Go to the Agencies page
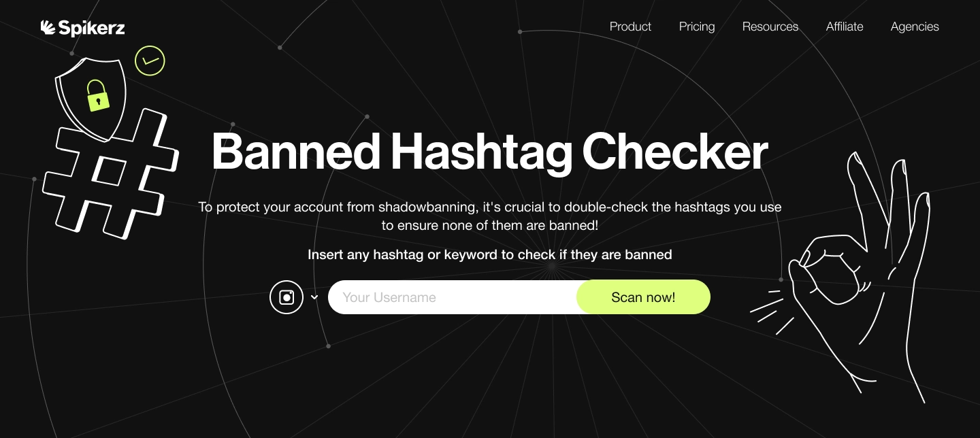The width and height of the screenshot is (980, 438). (915, 27)
